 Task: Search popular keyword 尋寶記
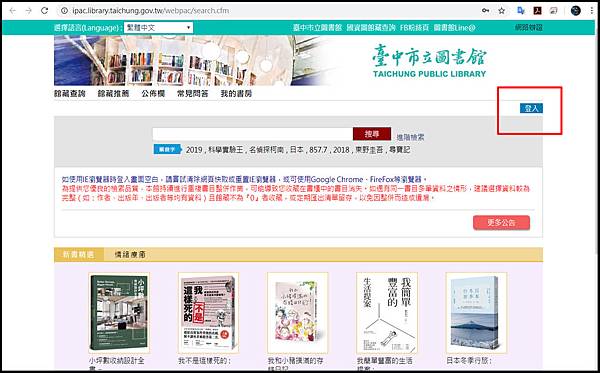[400, 150]
